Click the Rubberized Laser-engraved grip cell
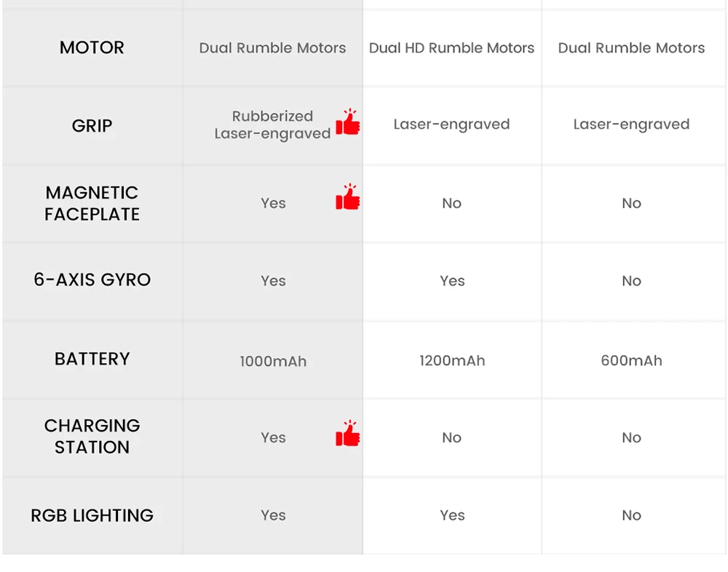 pos(272,125)
